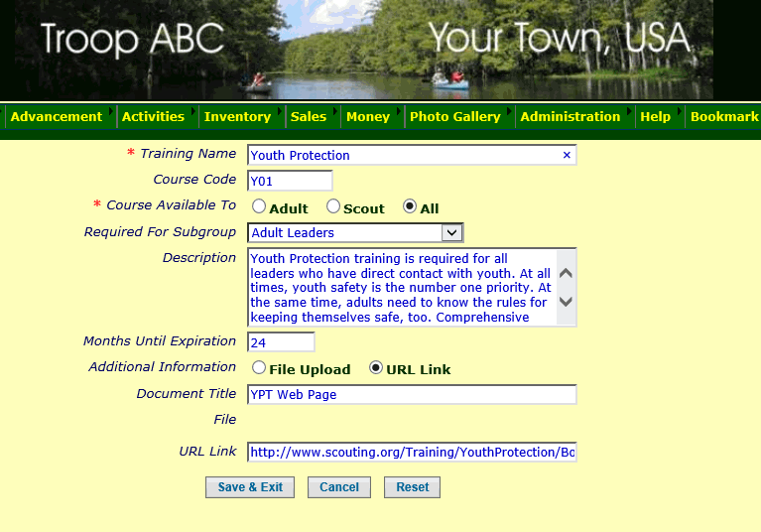This screenshot has width=761, height=532.
Task: Click the Document Title field
Action: pyautogui.click(x=412, y=395)
